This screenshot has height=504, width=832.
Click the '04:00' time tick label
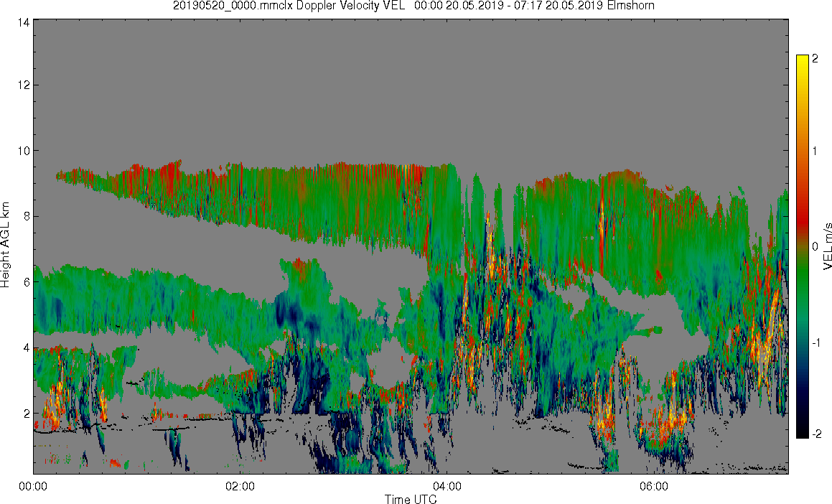[x=447, y=486]
